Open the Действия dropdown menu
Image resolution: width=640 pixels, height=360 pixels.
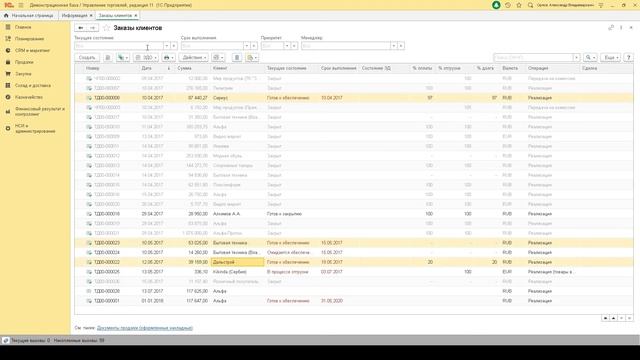pyautogui.click(x=193, y=58)
